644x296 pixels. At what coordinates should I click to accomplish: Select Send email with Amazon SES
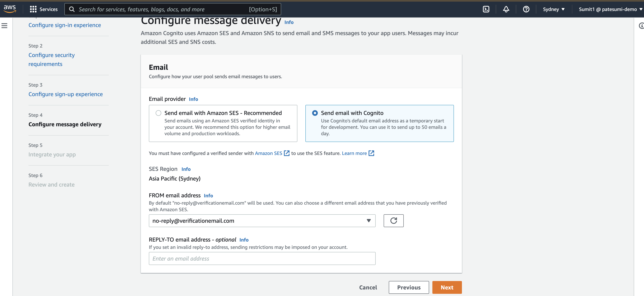click(x=158, y=113)
